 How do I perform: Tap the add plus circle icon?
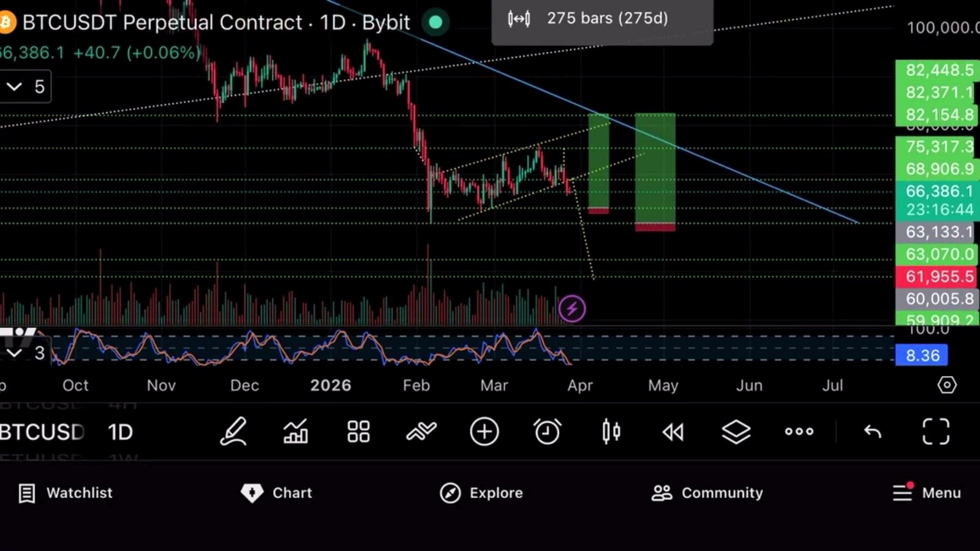[x=484, y=432]
